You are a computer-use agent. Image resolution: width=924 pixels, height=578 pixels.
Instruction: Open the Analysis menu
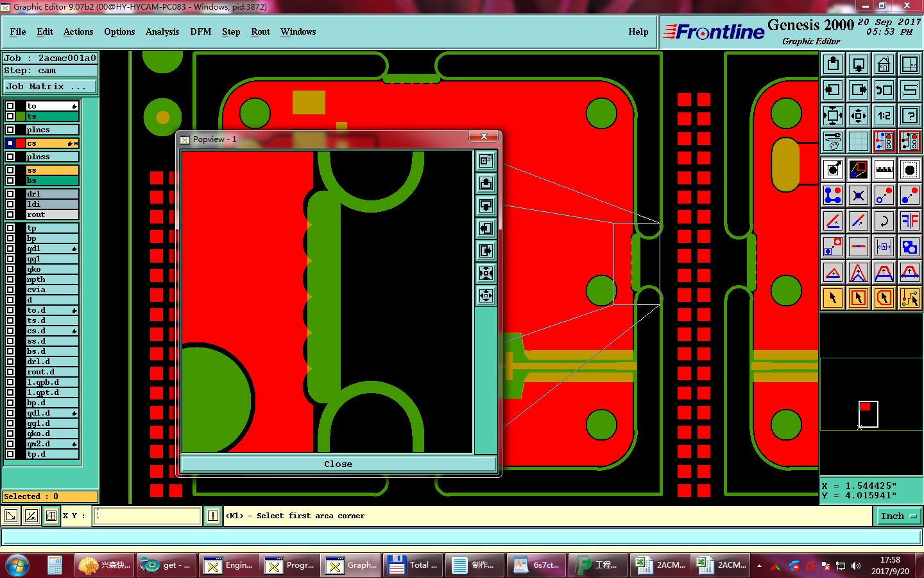pyautogui.click(x=162, y=31)
